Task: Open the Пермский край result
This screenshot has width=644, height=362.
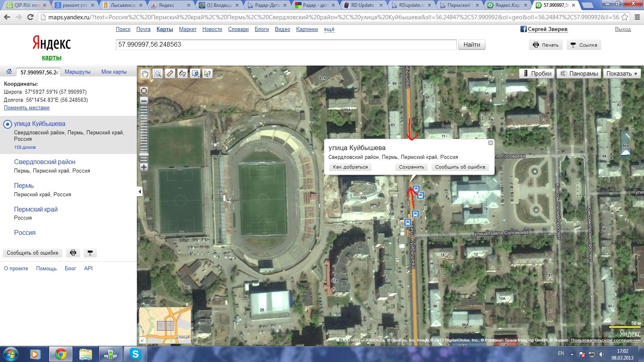Action: pos(36,210)
